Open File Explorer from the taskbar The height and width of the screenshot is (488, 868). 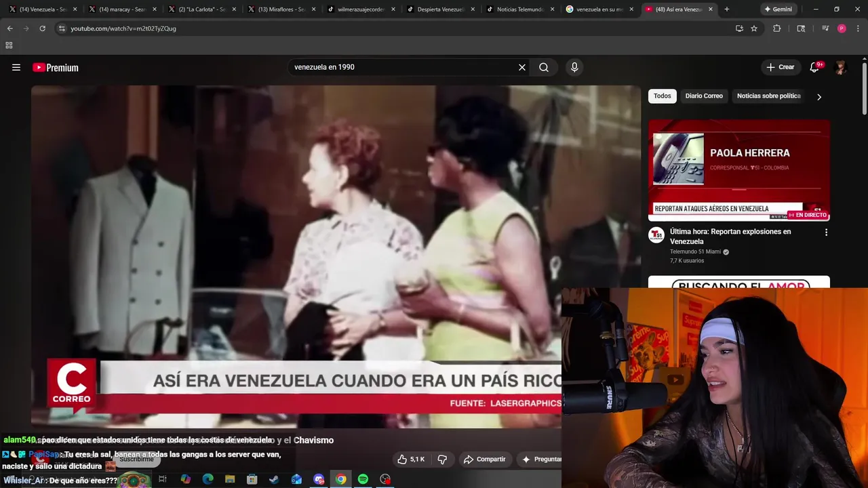tap(230, 479)
